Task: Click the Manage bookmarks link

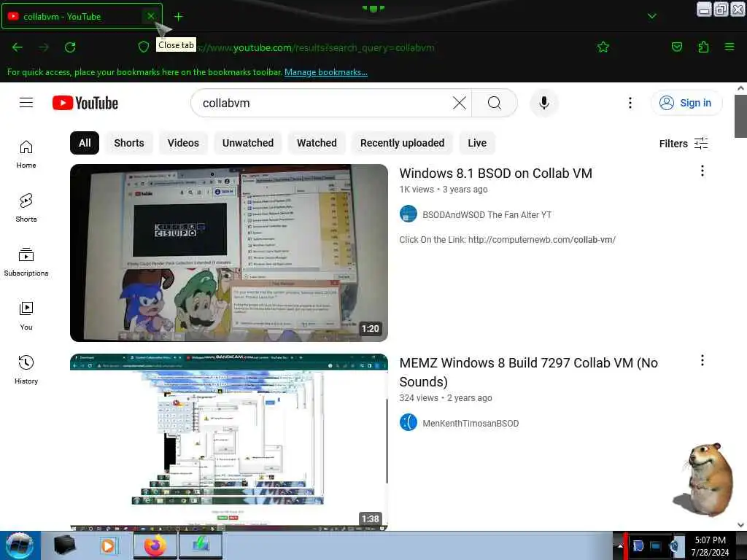Action: (326, 72)
